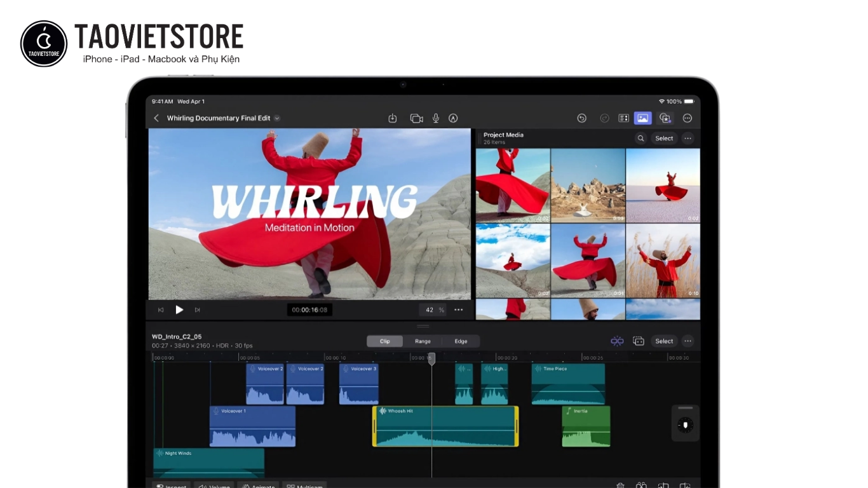
Task: Delete the selected clip with the trash icon
Action: (620, 486)
